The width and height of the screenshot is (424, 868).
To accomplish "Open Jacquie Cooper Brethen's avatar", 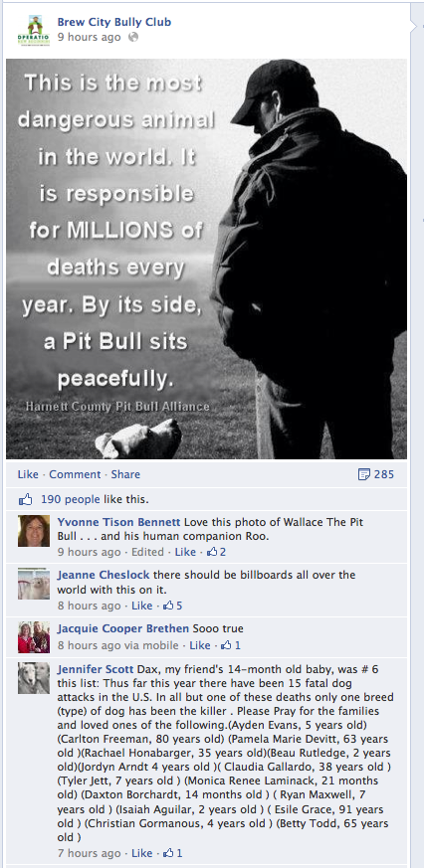I will (x=34, y=637).
